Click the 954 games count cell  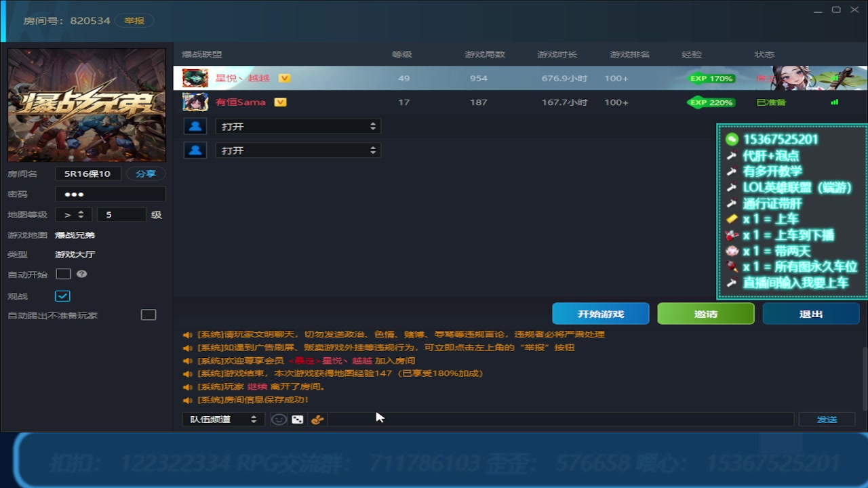pos(479,79)
